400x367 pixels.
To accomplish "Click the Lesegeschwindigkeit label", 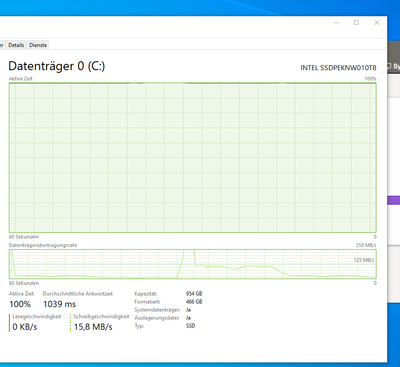I will click(37, 317).
